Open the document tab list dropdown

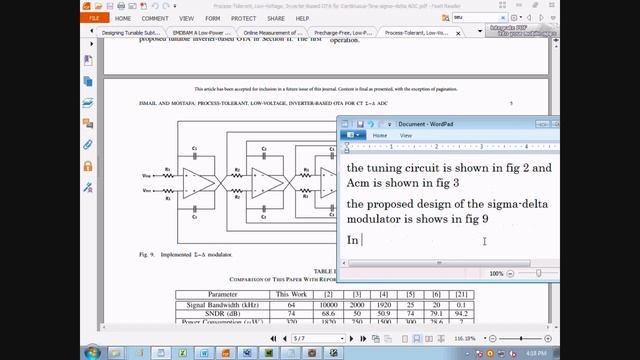[x=480, y=31]
